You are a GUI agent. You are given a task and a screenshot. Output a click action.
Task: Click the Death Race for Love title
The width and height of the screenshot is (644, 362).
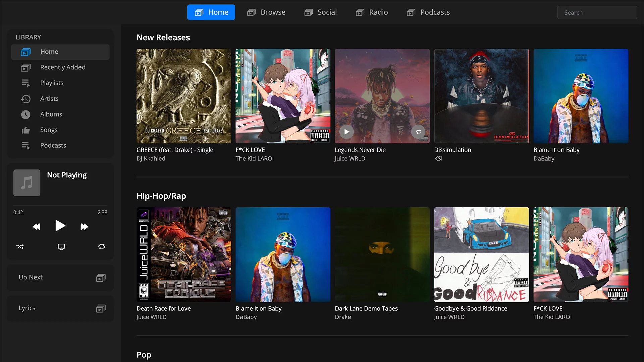[x=163, y=309]
